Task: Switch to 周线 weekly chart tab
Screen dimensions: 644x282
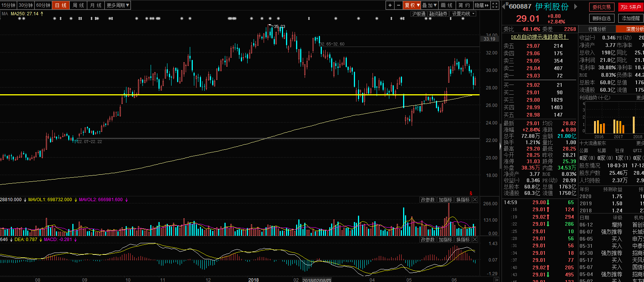Action: (x=78, y=5)
